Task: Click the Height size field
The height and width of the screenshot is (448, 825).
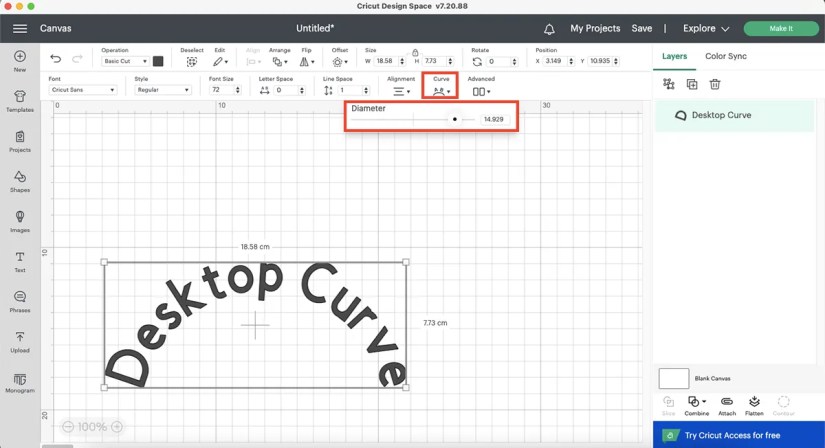Action: tap(434, 61)
